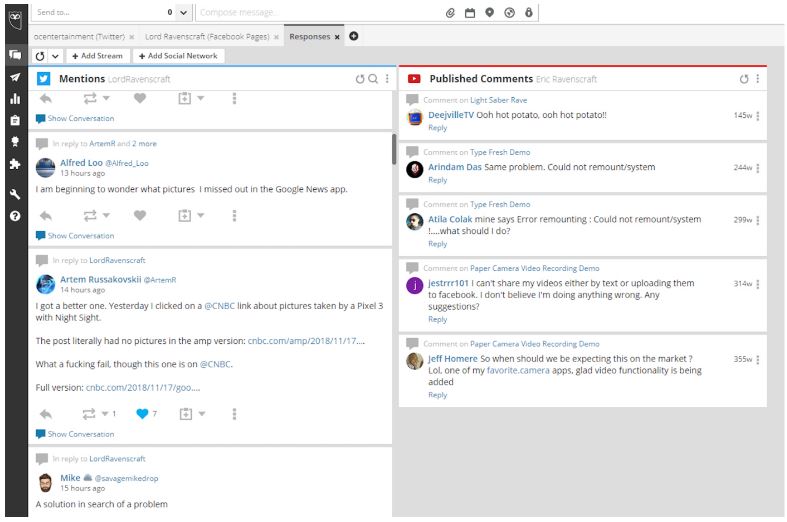The image size is (787, 522).
Task: Expand retweet options on Artem's tweet
Action: 105,414
